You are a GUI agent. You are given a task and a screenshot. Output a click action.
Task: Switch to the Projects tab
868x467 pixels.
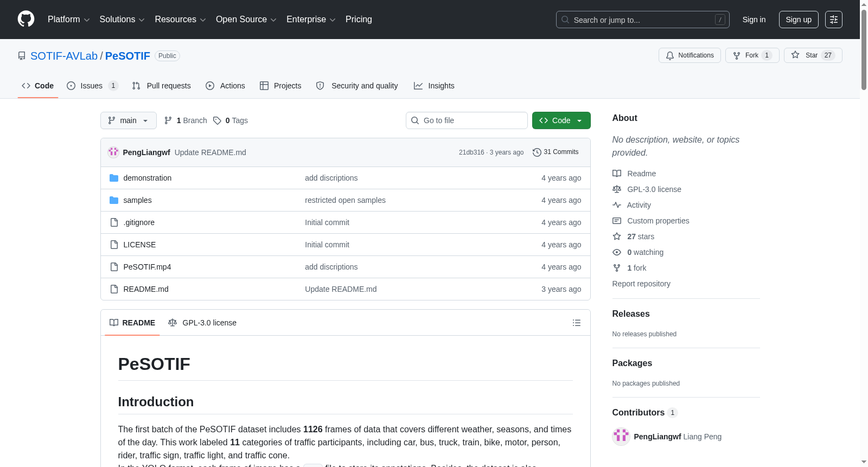coord(280,86)
